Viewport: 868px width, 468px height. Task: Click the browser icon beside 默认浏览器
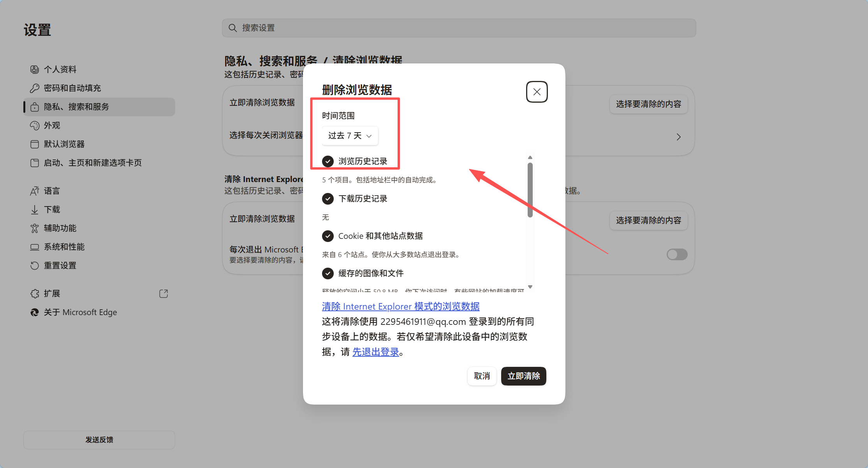[35, 144]
